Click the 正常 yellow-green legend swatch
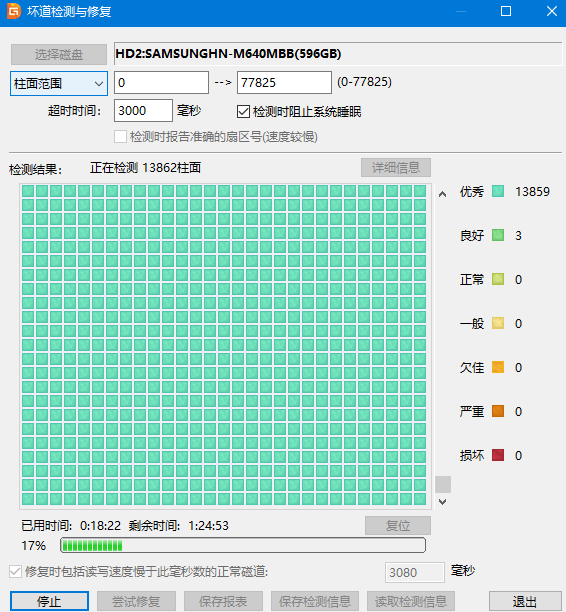The image size is (566, 612). 498,279
